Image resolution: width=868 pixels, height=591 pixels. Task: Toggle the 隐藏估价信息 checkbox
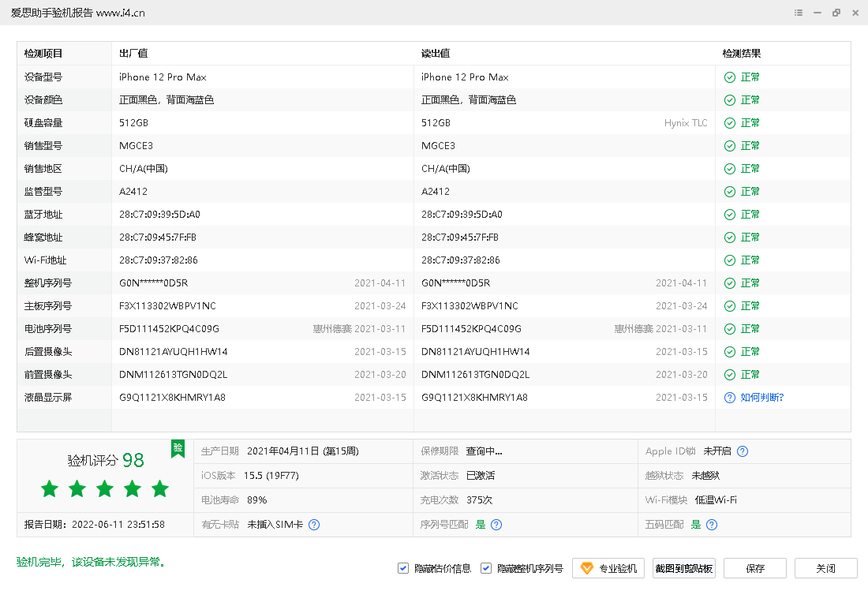coord(403,568)
